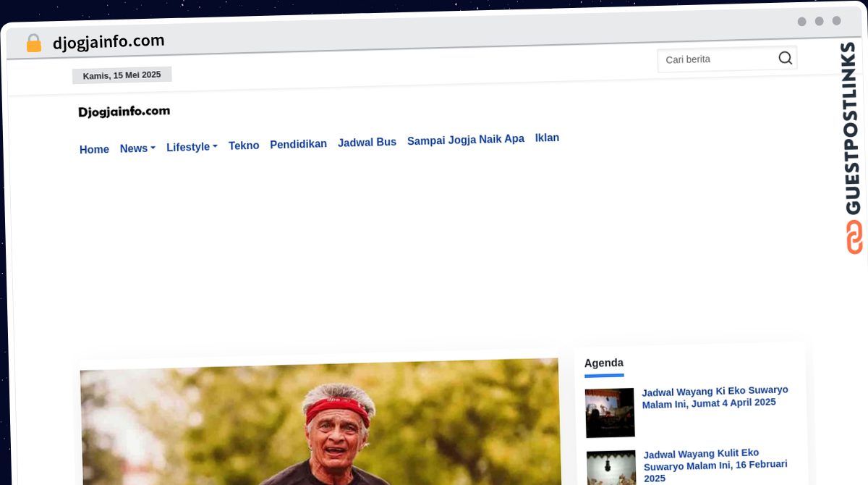Expand the News dropdown menu
Screen dimensions: 868x485
137,148
